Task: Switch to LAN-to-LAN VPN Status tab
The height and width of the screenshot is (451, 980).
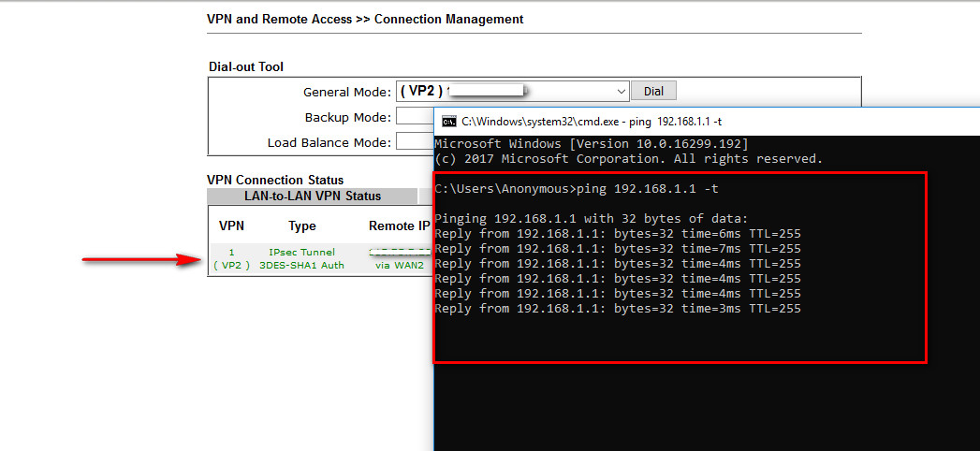Action: [x=312, y=196]
